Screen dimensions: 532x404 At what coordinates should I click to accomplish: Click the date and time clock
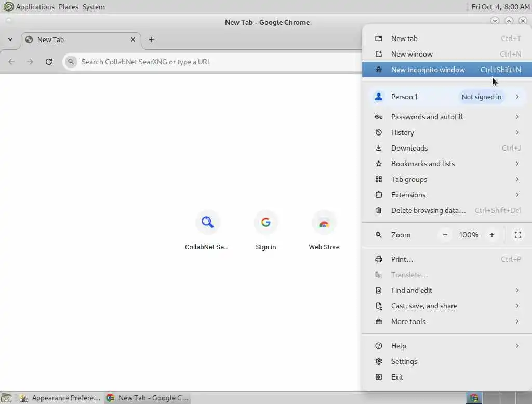pos(500,7)
